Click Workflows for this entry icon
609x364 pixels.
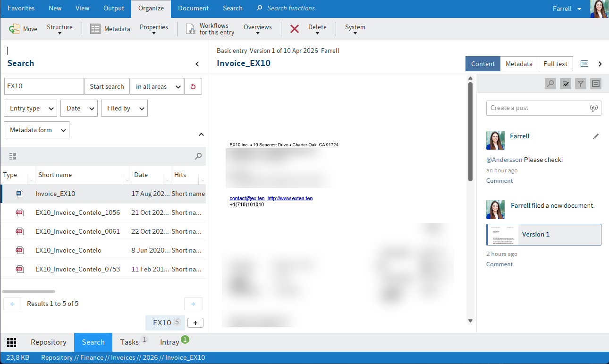(191, 29)
